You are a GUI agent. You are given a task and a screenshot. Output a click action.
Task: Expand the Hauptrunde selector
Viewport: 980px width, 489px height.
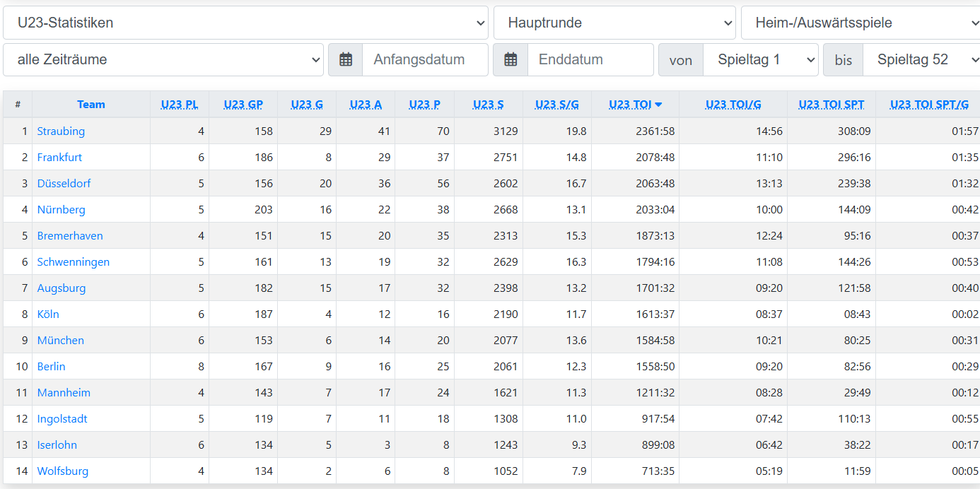tap(614, 23)
